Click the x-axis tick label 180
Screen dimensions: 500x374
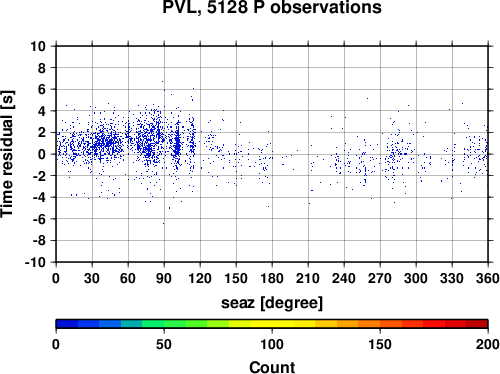click(272, 278)
